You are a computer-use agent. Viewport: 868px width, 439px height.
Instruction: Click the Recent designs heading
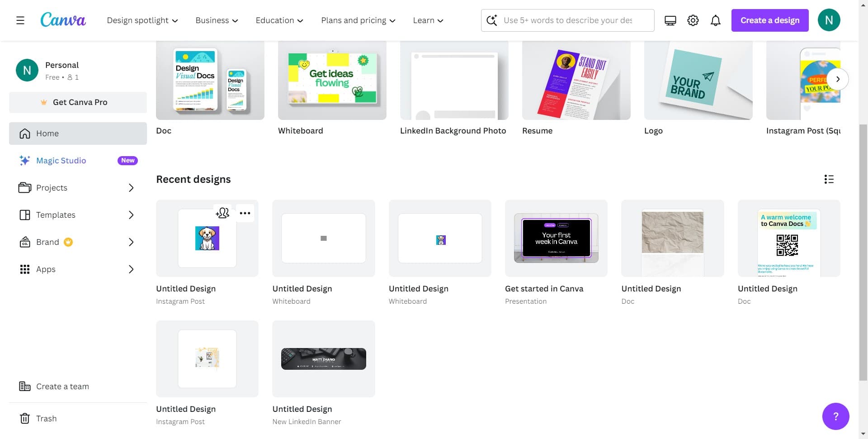coord(193,179)
